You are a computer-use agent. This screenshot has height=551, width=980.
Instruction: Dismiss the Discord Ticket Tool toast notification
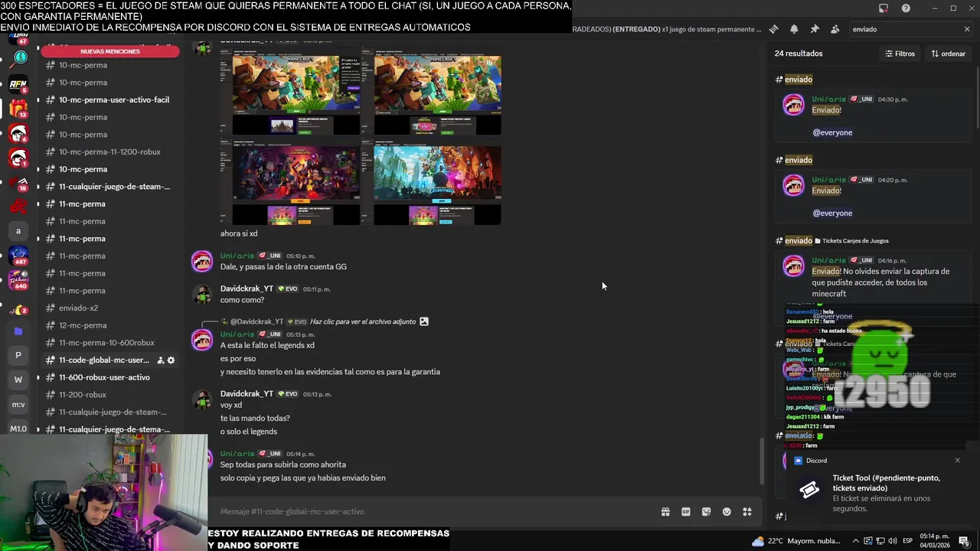click(957, 460)
